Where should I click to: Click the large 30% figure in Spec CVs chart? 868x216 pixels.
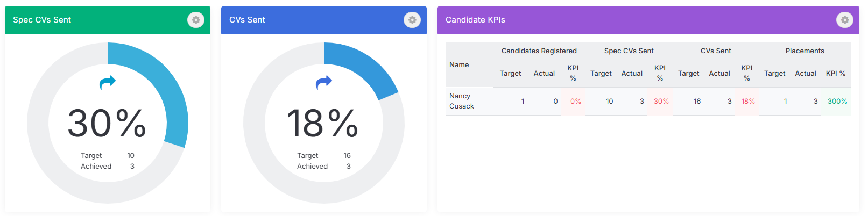point(107,123)
